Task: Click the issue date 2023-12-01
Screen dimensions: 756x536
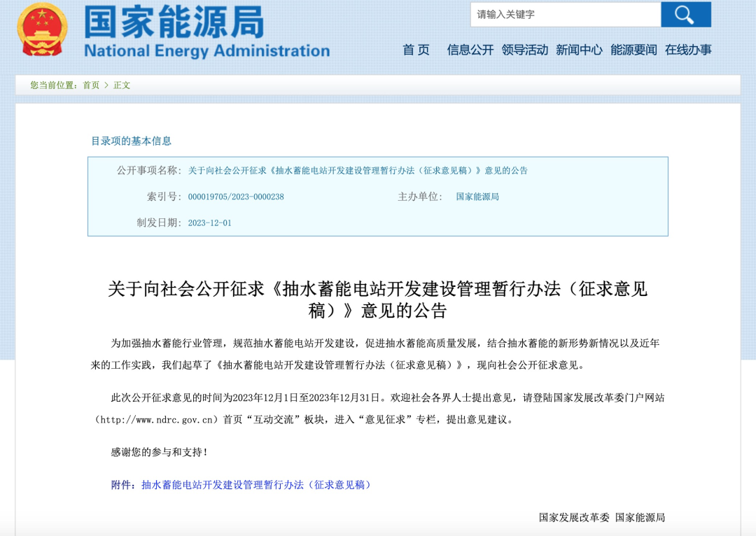Action: (x=210, y=223)
